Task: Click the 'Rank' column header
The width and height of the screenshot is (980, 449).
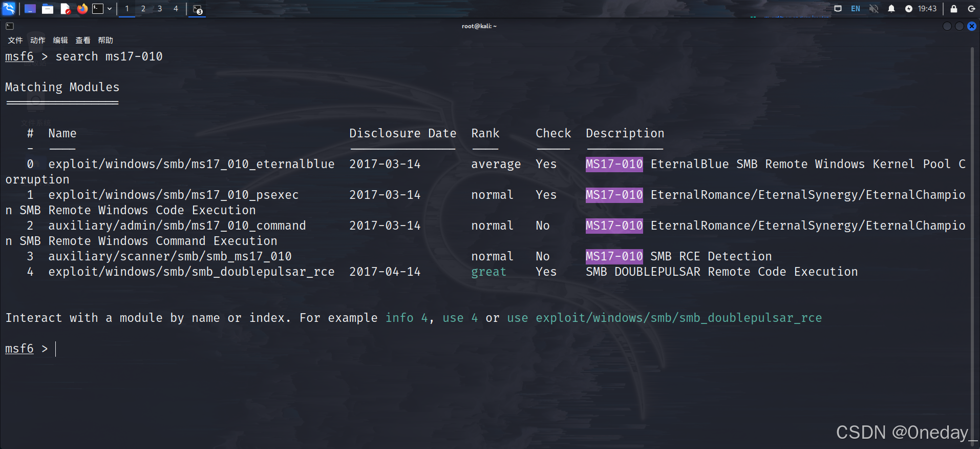Action: 485,133
